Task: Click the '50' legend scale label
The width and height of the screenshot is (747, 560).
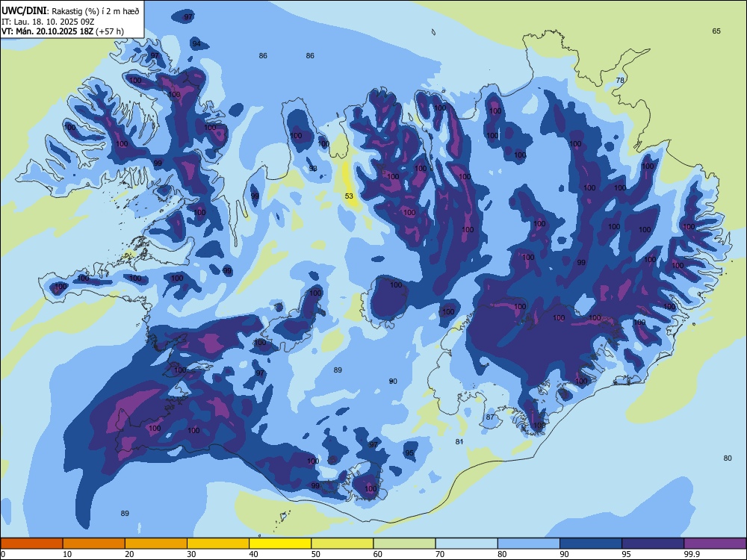Action: tap(316, 554)
